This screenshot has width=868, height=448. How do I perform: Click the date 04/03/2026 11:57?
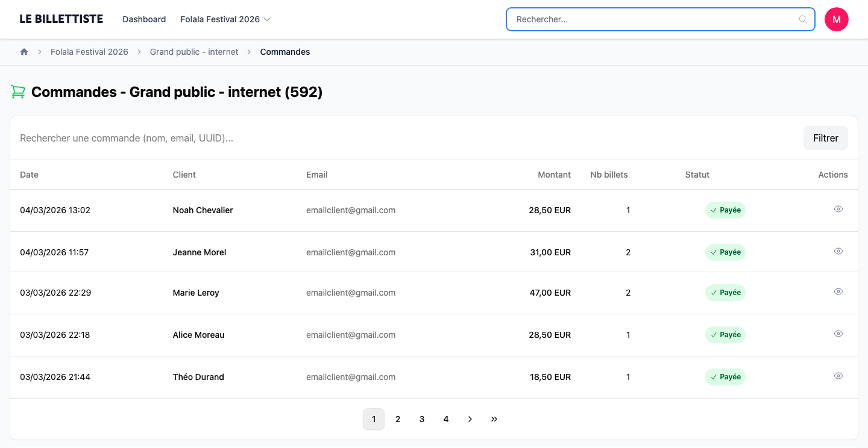click(x=54, y=252)
